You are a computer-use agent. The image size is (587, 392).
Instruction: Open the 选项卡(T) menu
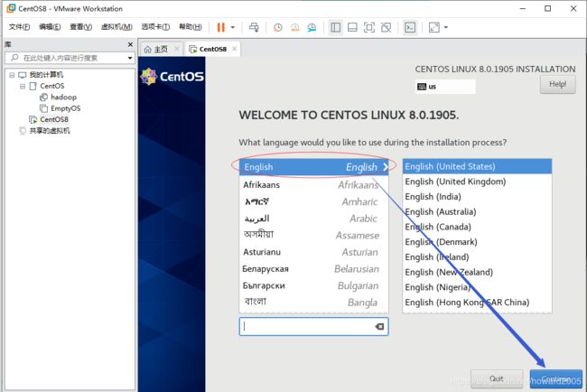pyautogui.click(x=155, y=27)
